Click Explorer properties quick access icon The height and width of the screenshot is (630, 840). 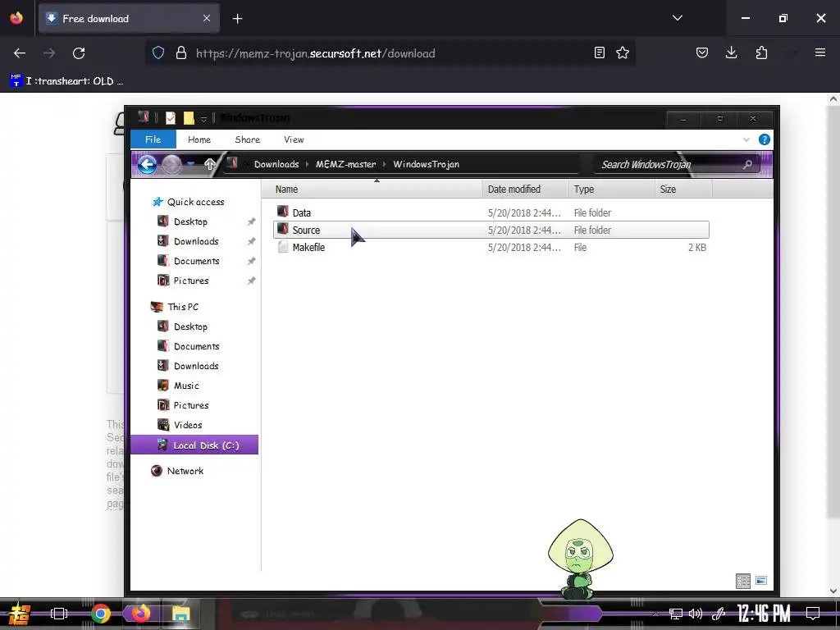[171, 118]
